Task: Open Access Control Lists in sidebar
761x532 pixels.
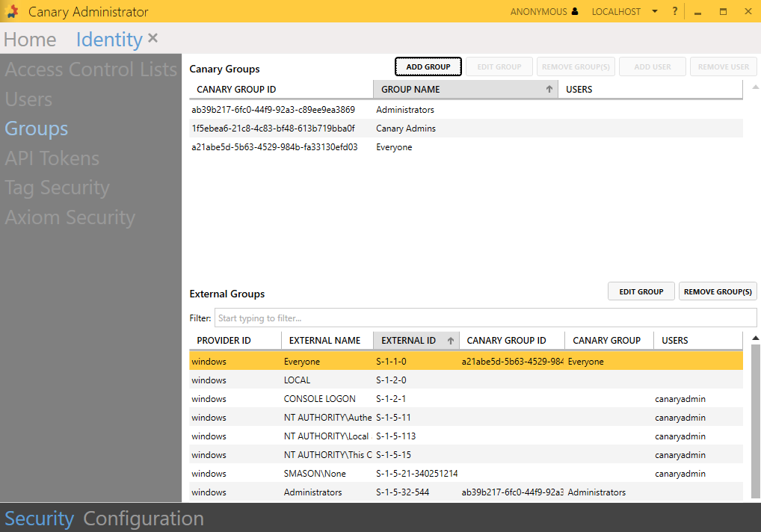Action: click(90, 69)
